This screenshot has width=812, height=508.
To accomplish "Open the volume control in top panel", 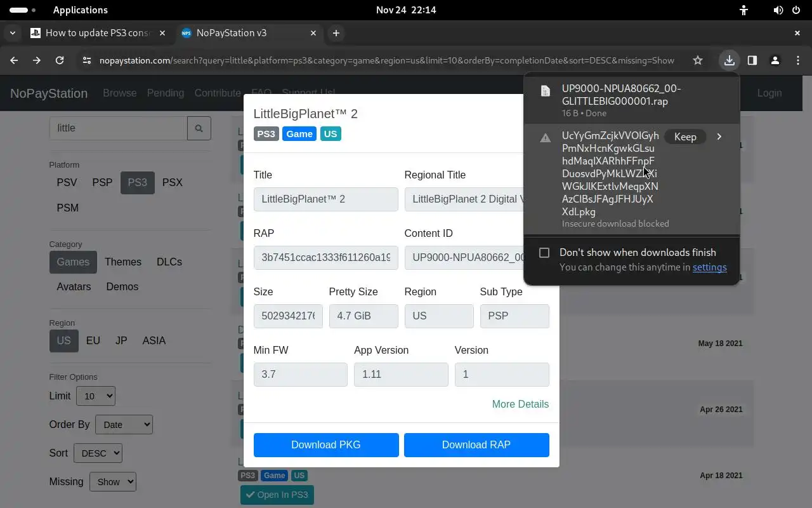I will point(778,10).
